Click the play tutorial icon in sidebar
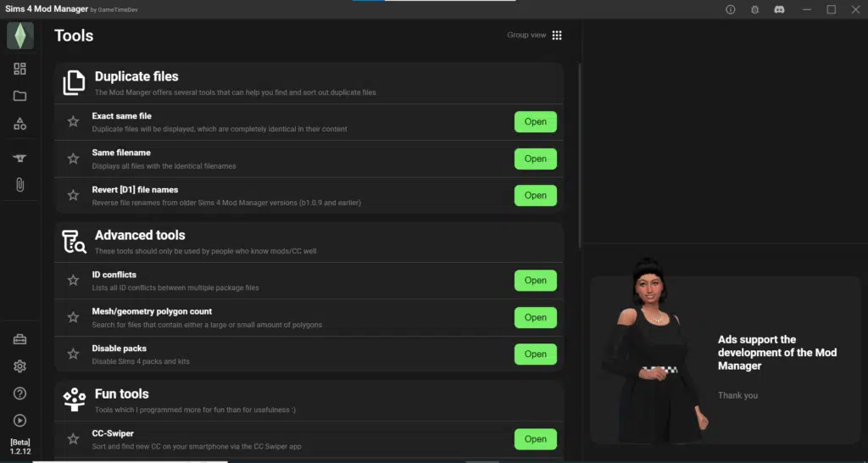868x463 pixels. (19, 421)
